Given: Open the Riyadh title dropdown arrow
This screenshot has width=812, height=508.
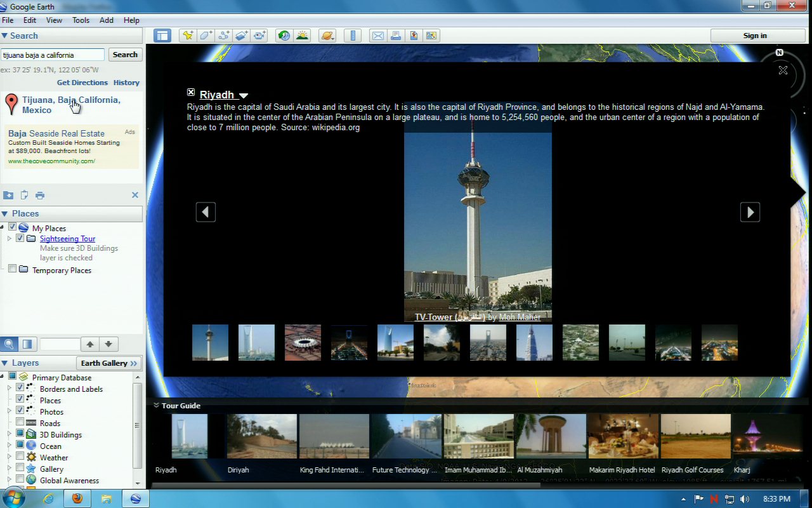Looking at the screenshot, I should pyautogui.click(x=244, y=96).
